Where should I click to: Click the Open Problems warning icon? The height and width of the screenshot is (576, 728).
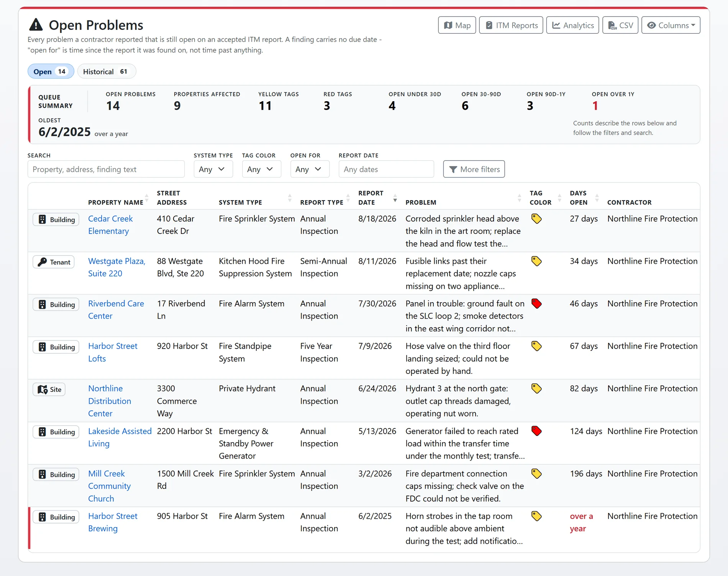(36, 25)
